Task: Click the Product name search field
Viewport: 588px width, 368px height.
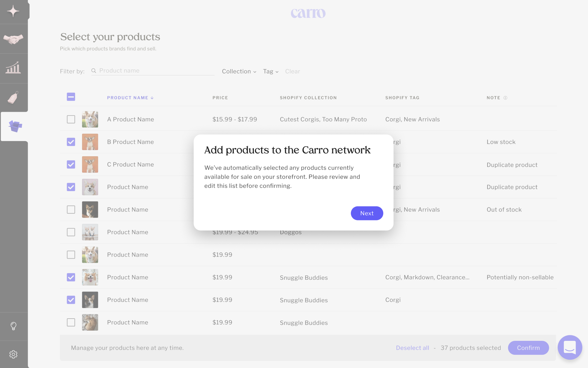Action: 156,71
